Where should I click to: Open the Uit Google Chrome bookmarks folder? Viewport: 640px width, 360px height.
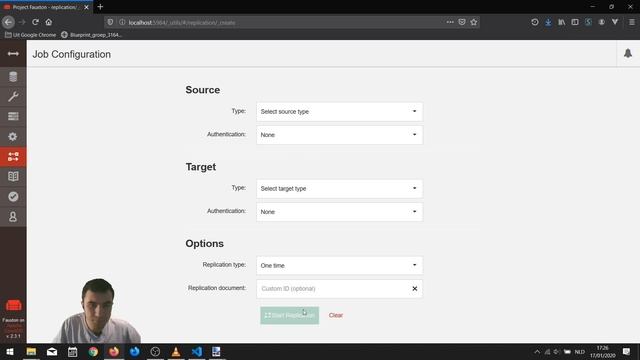(x=31, y=35)
